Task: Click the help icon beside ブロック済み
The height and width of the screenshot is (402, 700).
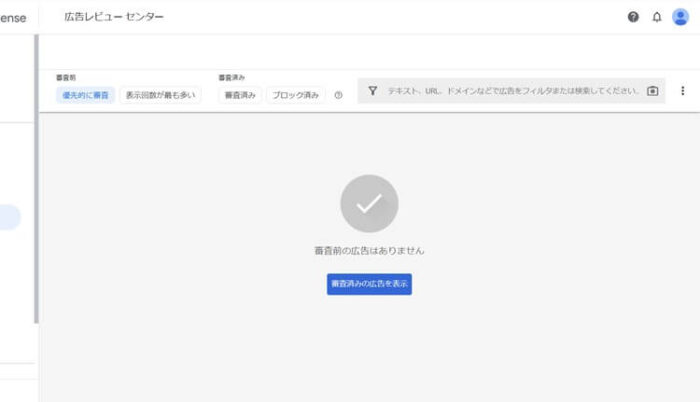Action: (338, 95)
